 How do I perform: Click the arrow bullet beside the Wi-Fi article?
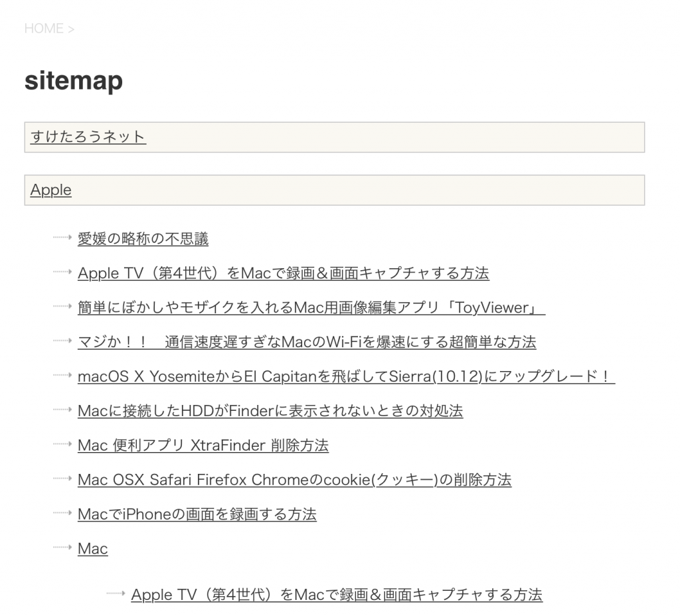click(62, 341)
